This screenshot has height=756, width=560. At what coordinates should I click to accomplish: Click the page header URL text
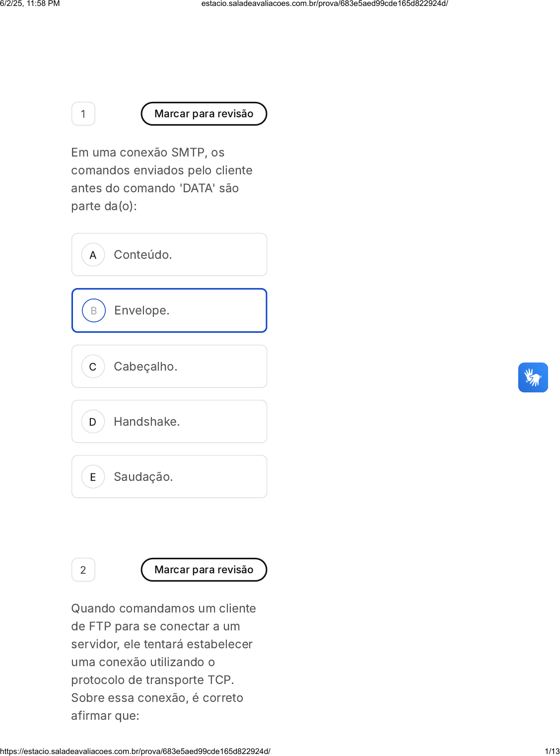point(325,3)
